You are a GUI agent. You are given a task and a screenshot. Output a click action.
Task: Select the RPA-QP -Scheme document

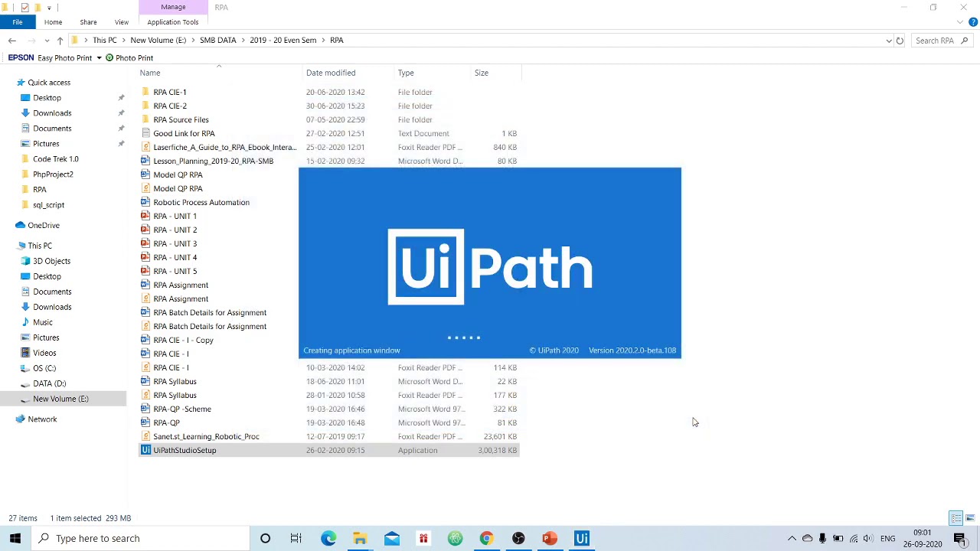(x=182, y=409)
